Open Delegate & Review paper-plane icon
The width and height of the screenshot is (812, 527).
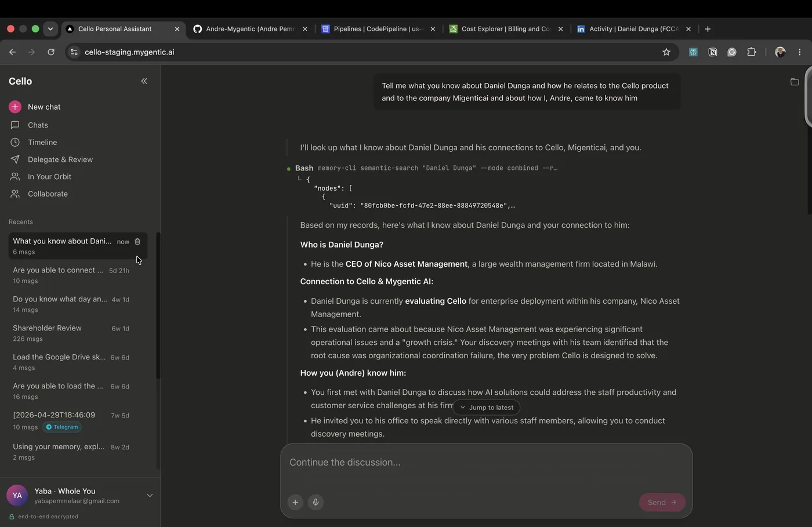point(15,159)
